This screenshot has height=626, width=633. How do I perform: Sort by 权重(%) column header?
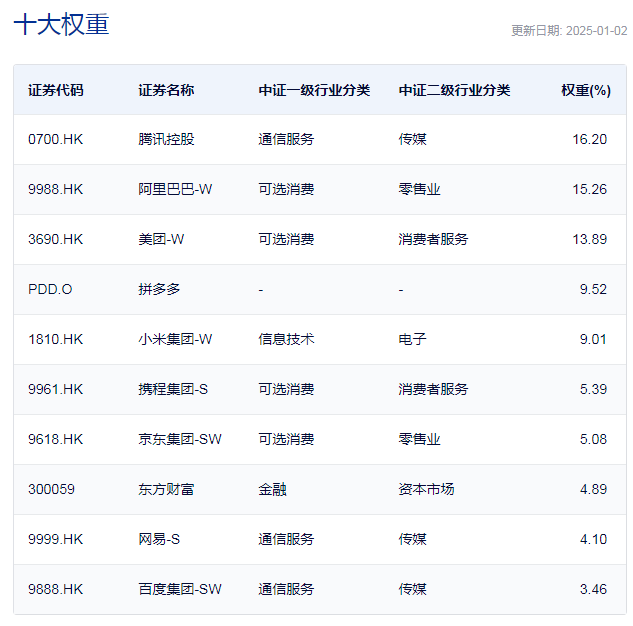pyautogui.click(x=585, y=90)
